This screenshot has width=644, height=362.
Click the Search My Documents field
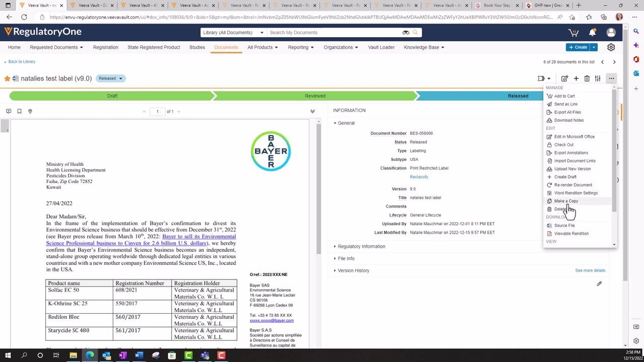click(334, 33)
